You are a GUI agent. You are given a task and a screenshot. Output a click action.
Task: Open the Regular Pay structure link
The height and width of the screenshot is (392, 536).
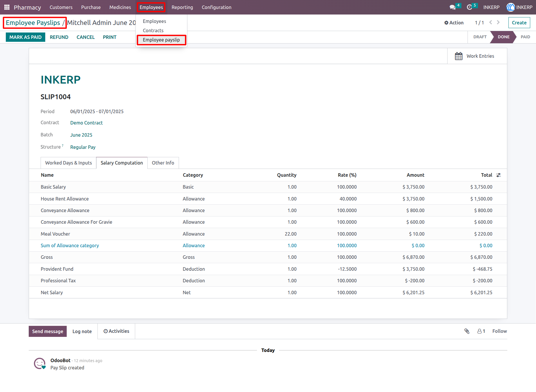[83, 147]
